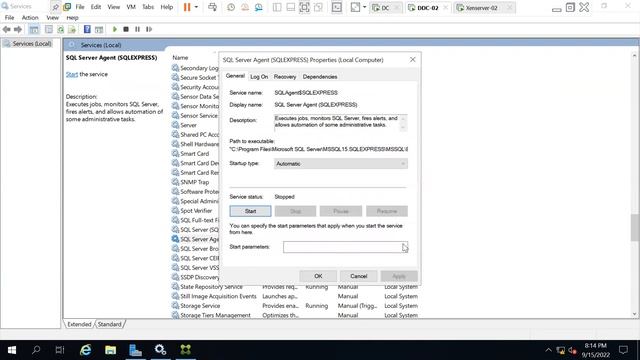Click VMware pin icon

point(56,7)
